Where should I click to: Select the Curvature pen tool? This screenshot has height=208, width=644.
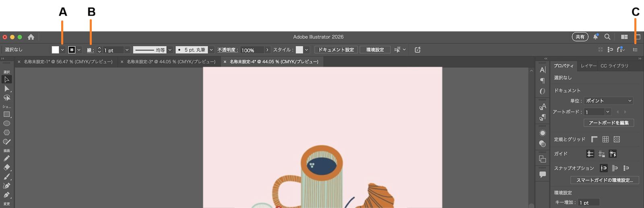click(7, 186)
